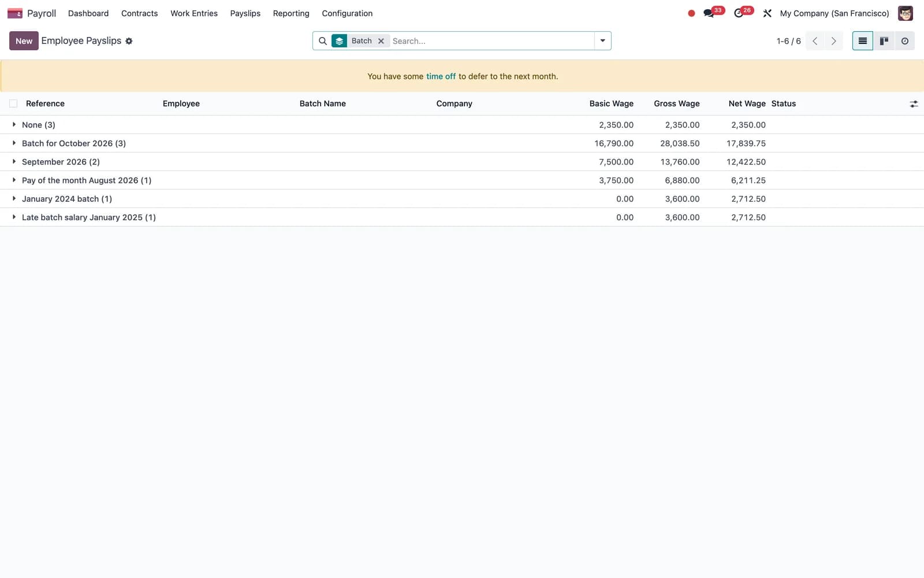Open the messages icon with 33 badge

(713, 13)
